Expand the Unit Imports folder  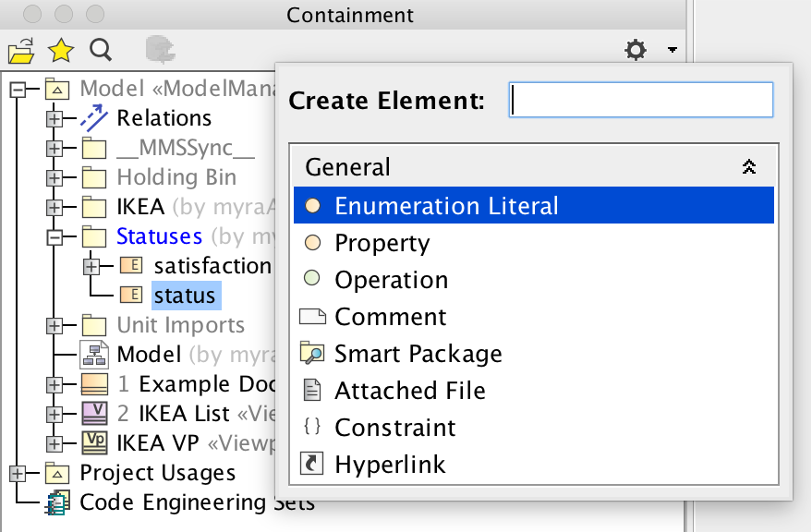54,325
